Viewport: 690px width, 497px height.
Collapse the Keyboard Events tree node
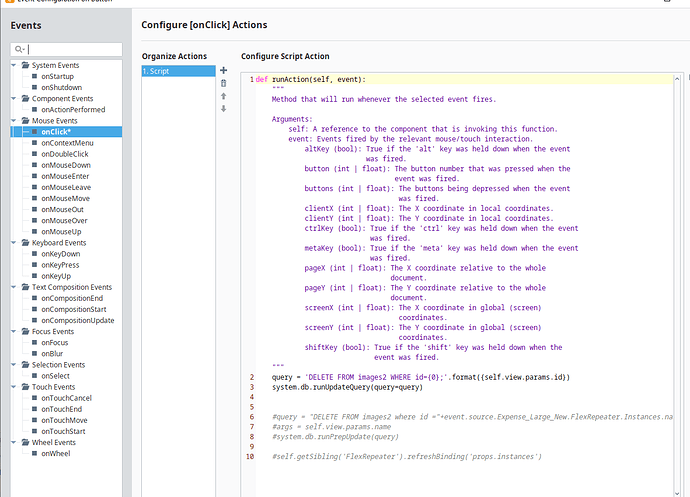point(14,243)
